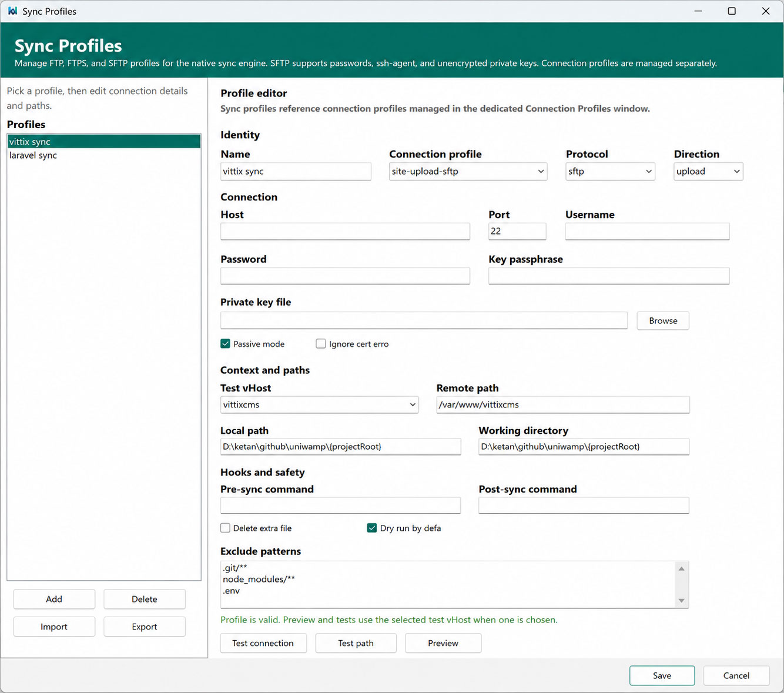Screen dimensions: 784x693
Task: Select the laravel sync profile
Action: coord(104,155)
